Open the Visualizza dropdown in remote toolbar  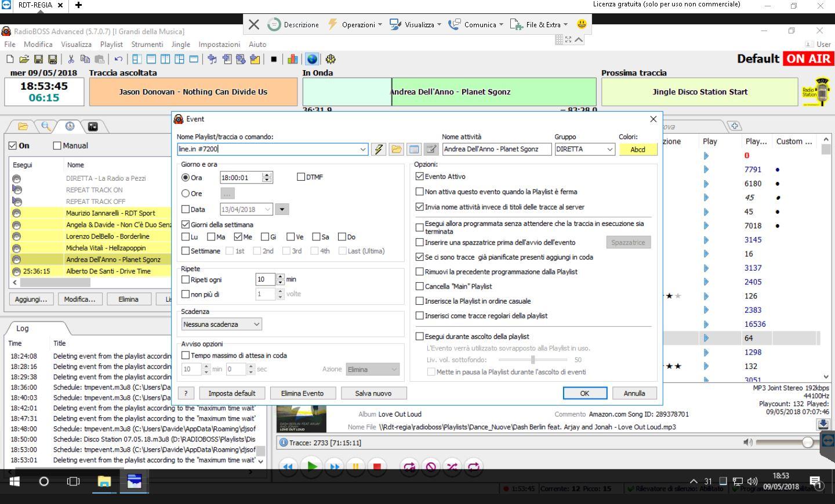click(x=415, y=24)
